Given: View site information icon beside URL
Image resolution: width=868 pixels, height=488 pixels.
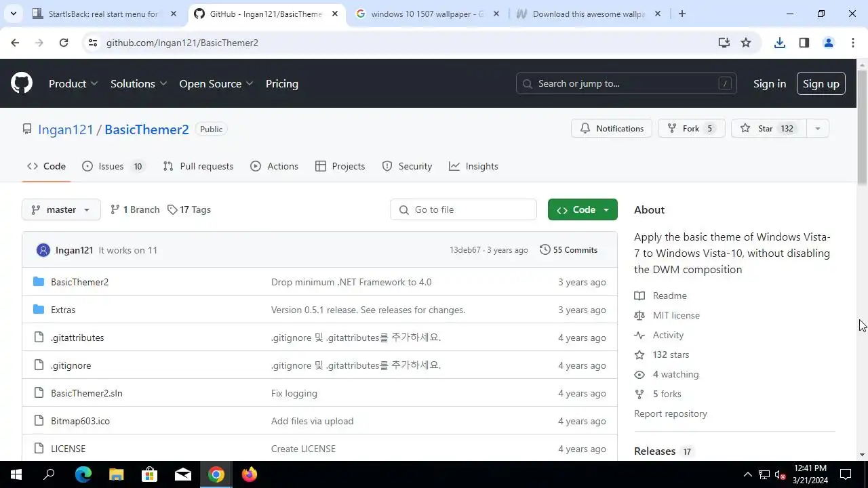Looking at the screenshot, I should point(94,43).
